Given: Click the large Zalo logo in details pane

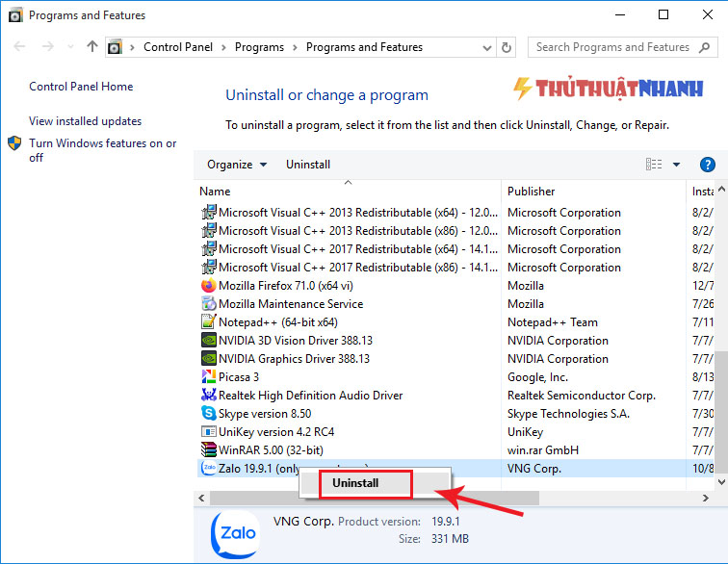Looking at the screenshot, I should tap(235, 534).
